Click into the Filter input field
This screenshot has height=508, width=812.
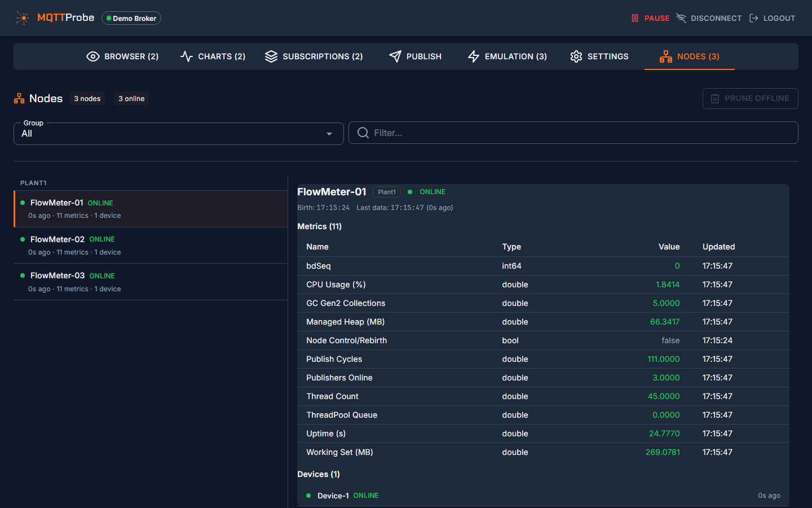click(x=573, y=133)
